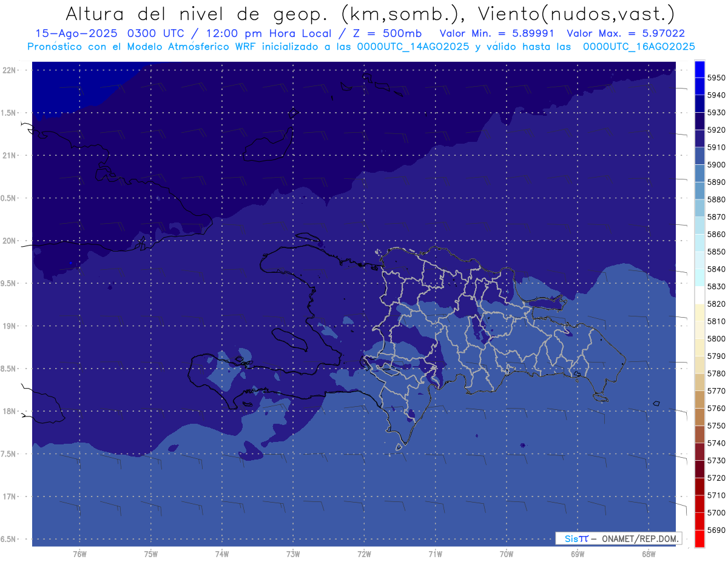Select the 5700 colorbar value

(x=716, y=513)
